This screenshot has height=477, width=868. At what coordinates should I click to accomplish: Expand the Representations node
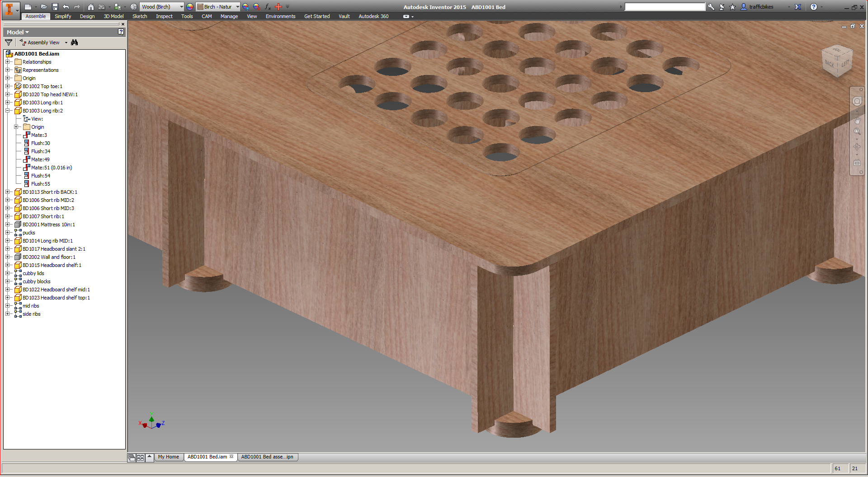[x=8, y=70]
